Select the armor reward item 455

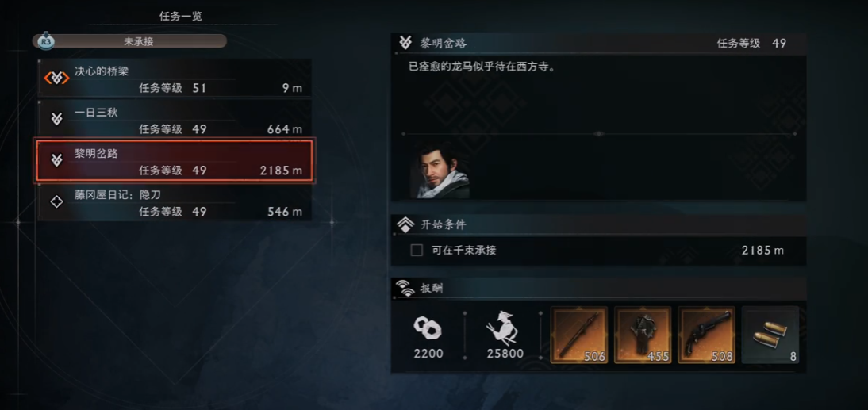(643, 335)
